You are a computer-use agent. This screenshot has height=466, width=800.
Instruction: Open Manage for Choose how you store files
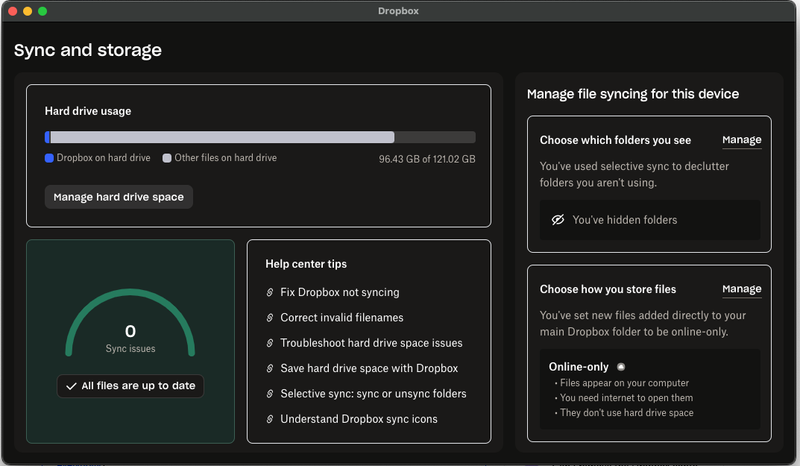pyautogui.click(x=741, y=290)
